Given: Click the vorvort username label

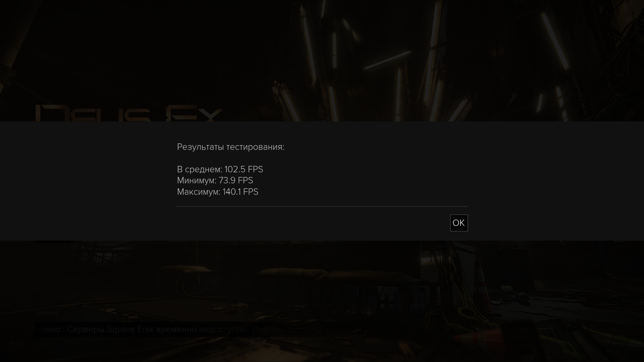Looking at the screenshot, I should click(x=47, y=313).
